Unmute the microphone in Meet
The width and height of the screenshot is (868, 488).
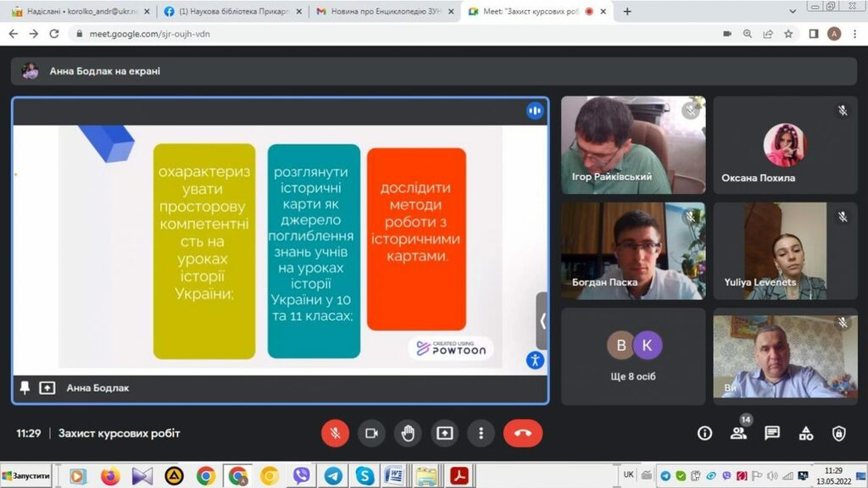coord(335,433)
